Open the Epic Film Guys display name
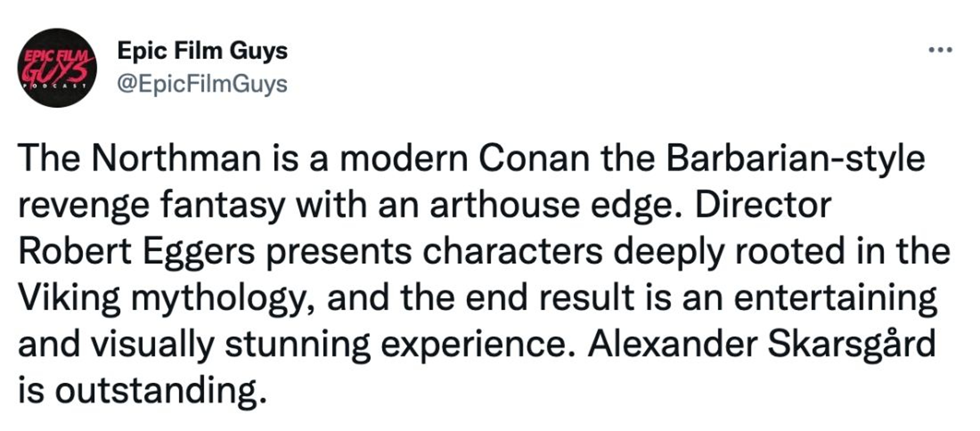980x431 pixels. coord(202,51)
